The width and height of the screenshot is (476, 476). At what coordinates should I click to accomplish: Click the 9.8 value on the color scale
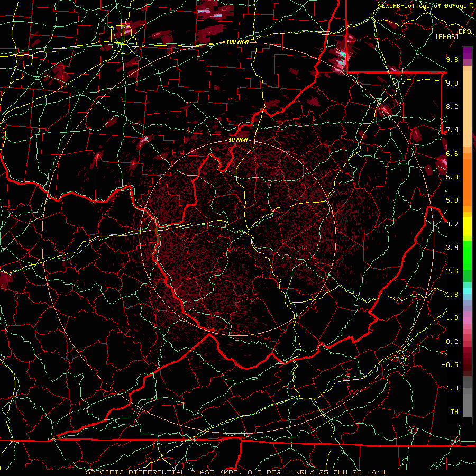[x=452, y=59]
